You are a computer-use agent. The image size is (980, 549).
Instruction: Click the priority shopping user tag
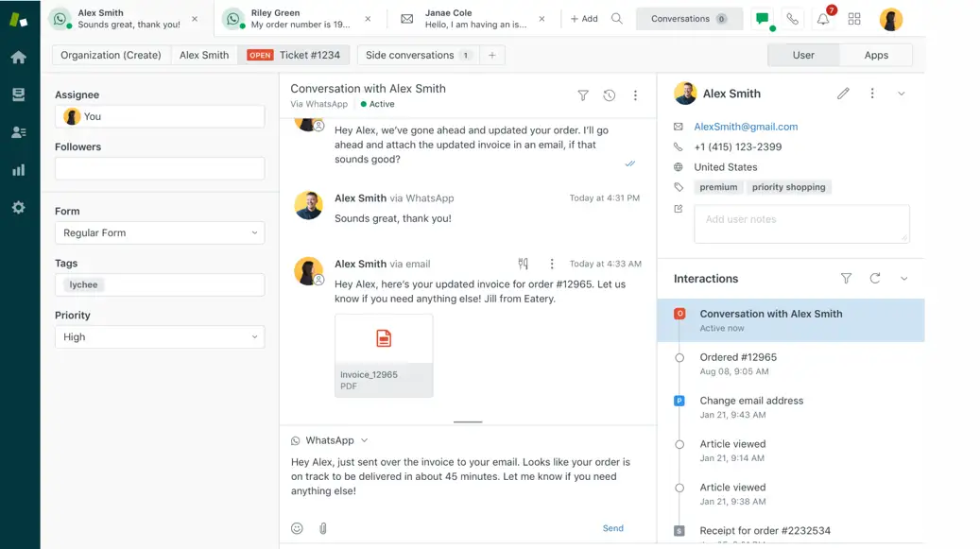click(x=789, y=187)
